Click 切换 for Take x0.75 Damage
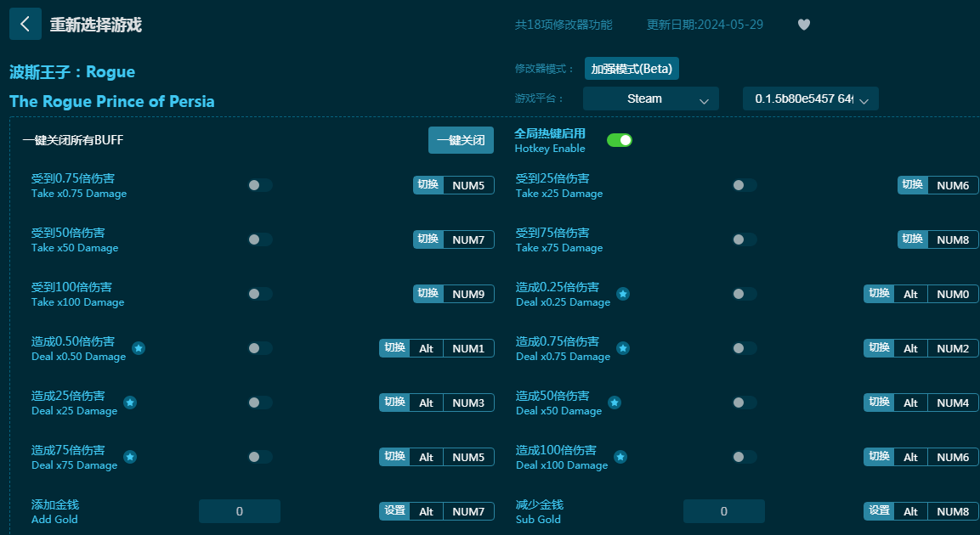The image size is (980, 535). [428, 185]
